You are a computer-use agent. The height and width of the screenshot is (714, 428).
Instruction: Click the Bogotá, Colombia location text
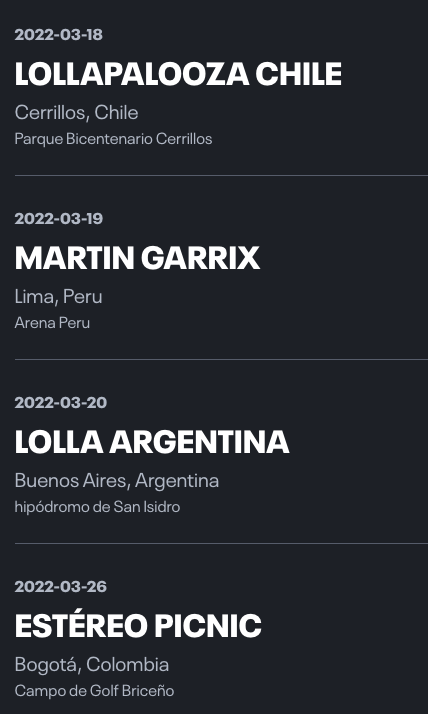(92, 664)
